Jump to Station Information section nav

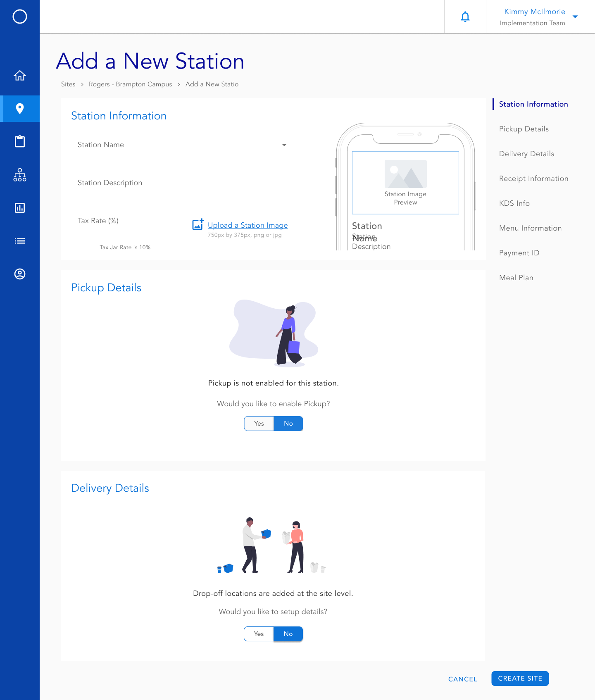coord(533,104)
